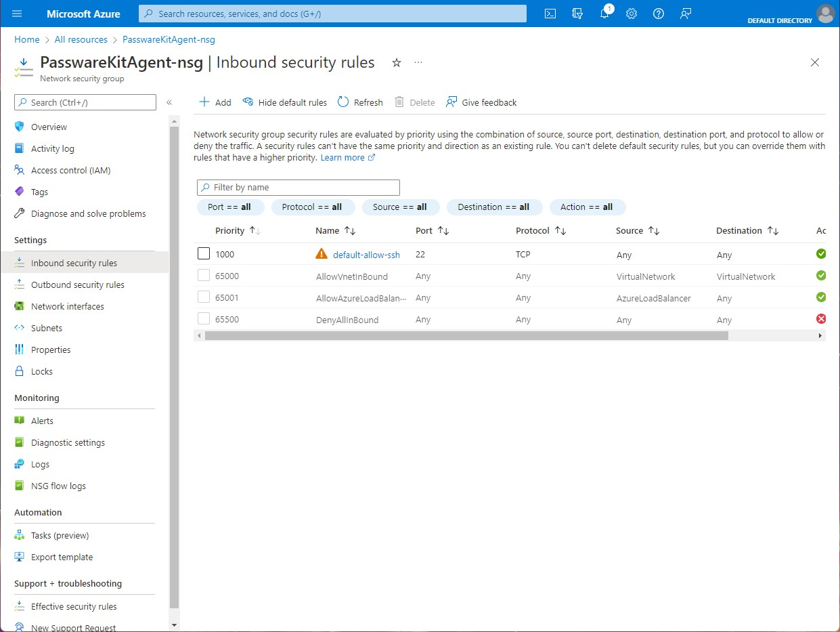Check the box for priority 65000 rule

coord(204,276)
